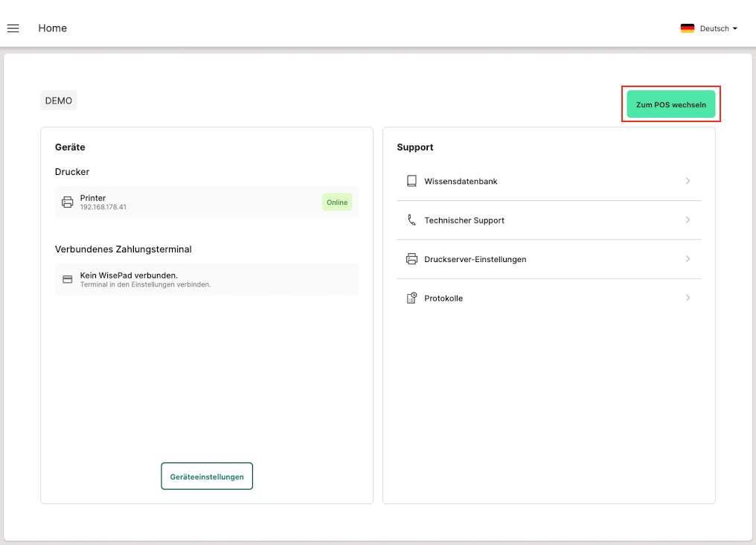Click the German flag icon
756x545 pixels.
point(687,28)
